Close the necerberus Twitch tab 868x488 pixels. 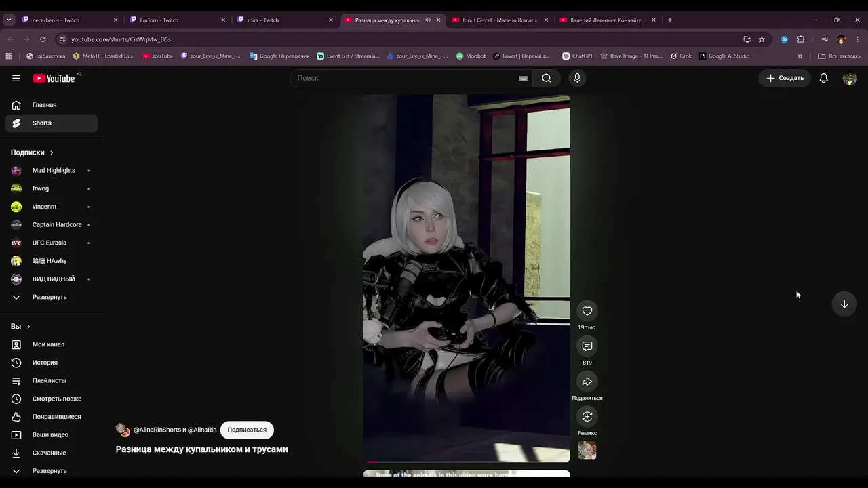coord(115,20)
